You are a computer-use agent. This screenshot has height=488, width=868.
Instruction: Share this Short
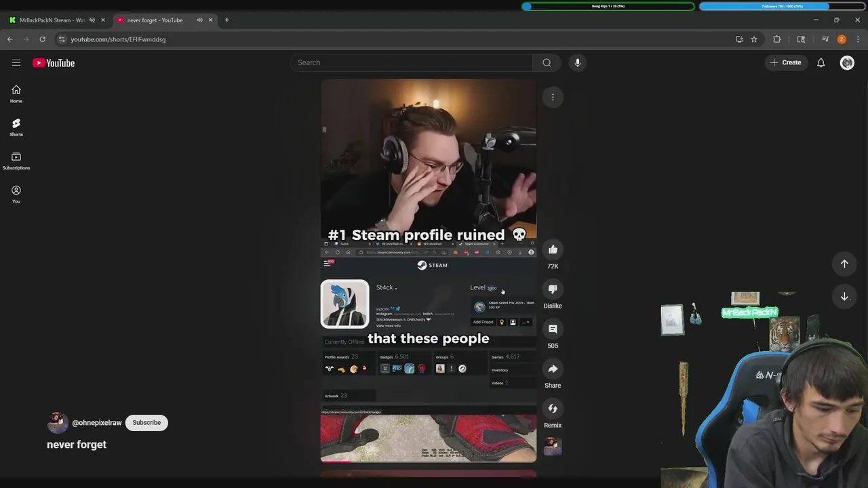[x=553, y=369]
